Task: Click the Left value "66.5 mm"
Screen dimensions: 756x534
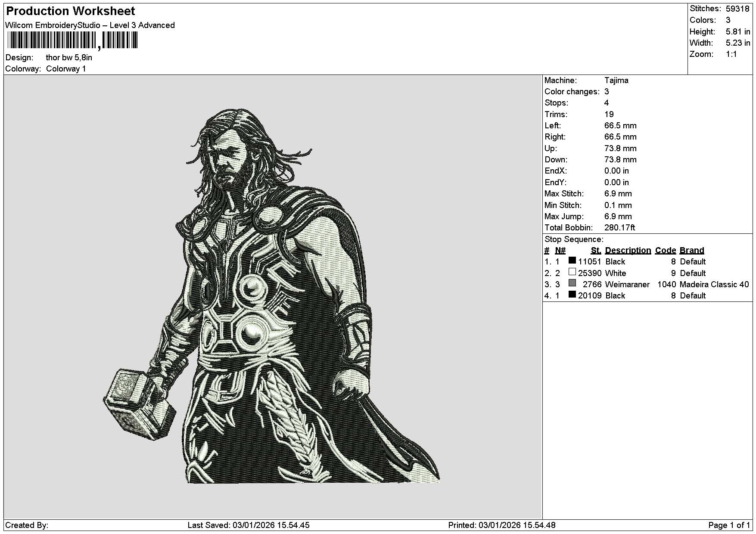Action: (x=620, y=126)
